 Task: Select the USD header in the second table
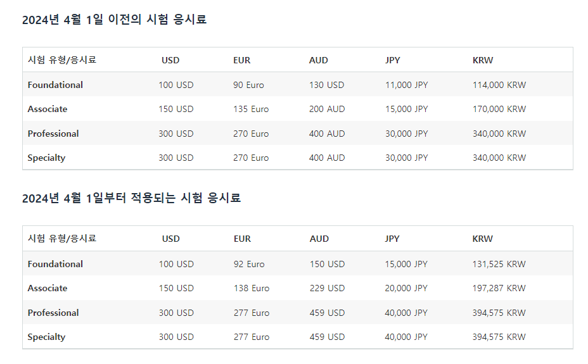tap(170, 239)
